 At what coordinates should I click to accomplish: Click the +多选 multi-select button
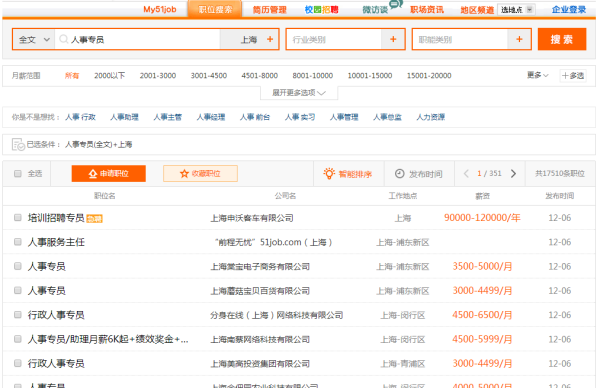(573, 76)
